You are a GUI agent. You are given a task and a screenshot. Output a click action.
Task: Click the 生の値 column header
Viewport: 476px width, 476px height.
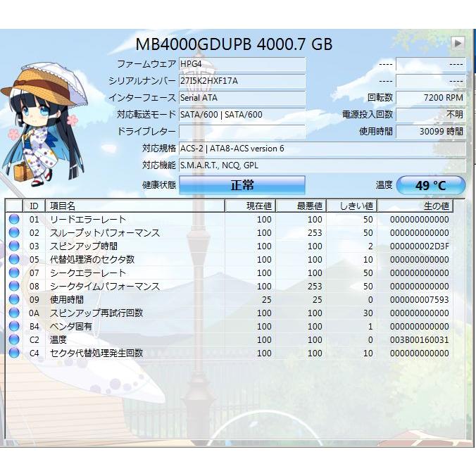pos(415,206)
